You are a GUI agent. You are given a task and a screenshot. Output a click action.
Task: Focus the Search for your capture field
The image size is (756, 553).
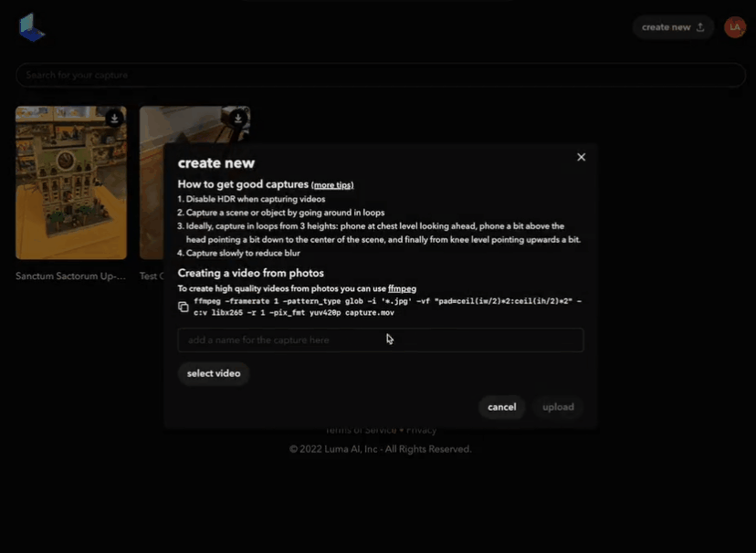(x=381, y=75)
